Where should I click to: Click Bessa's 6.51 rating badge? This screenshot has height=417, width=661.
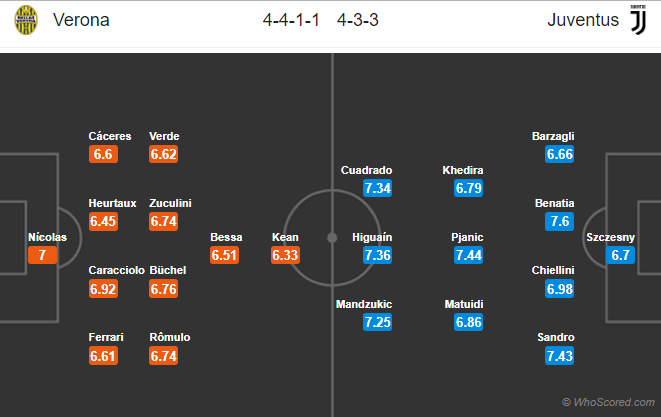pos(226,255)
